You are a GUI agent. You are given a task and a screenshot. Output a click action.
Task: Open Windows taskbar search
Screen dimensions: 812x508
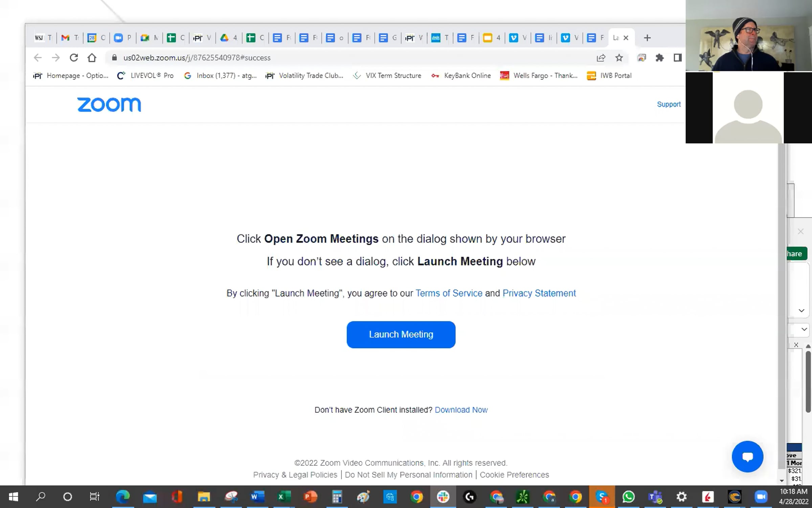(x=41, y=497)
